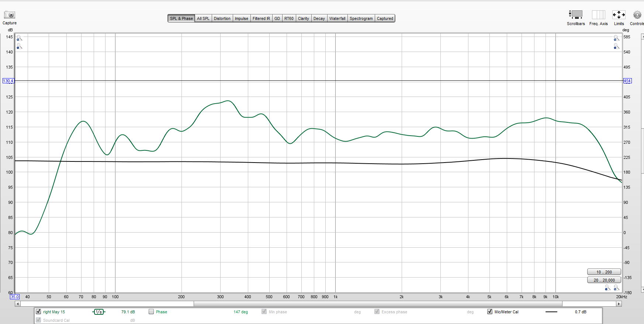The image size is (644, 324).
Task: Select the Distortion graph tab
Action: coord(222,18)
